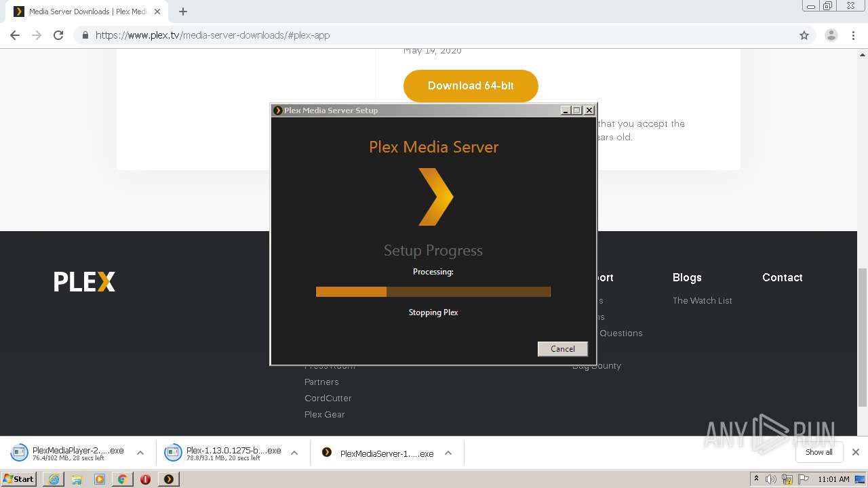Close the downloads bar
Screen dimensions: 868x488
pos(856,452)
